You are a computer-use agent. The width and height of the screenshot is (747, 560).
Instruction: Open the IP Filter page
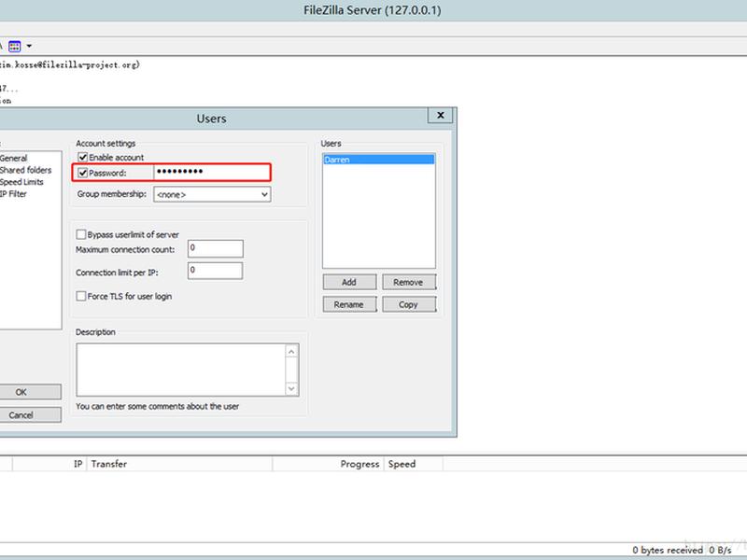tap(13, 194)
